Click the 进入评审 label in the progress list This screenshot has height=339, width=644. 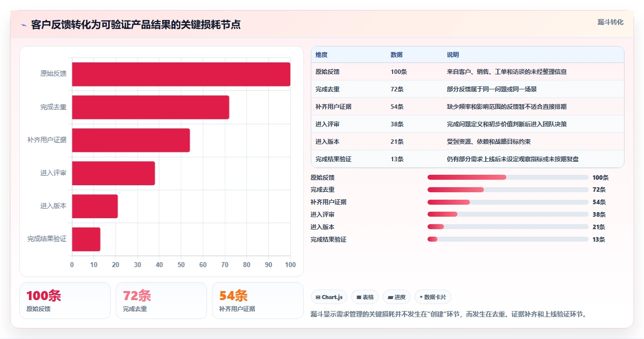pyautogui.click(x=322, y=215)
